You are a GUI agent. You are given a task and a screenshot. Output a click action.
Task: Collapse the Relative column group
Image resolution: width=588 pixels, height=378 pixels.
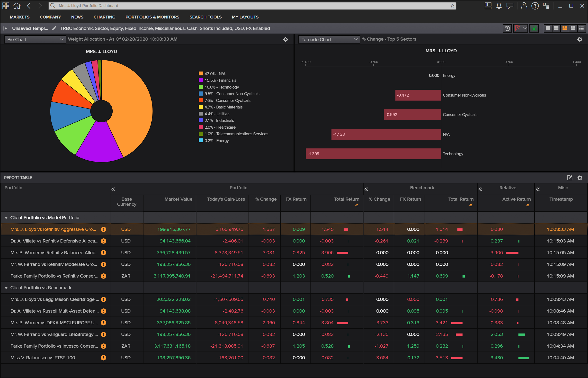[480, 189]
